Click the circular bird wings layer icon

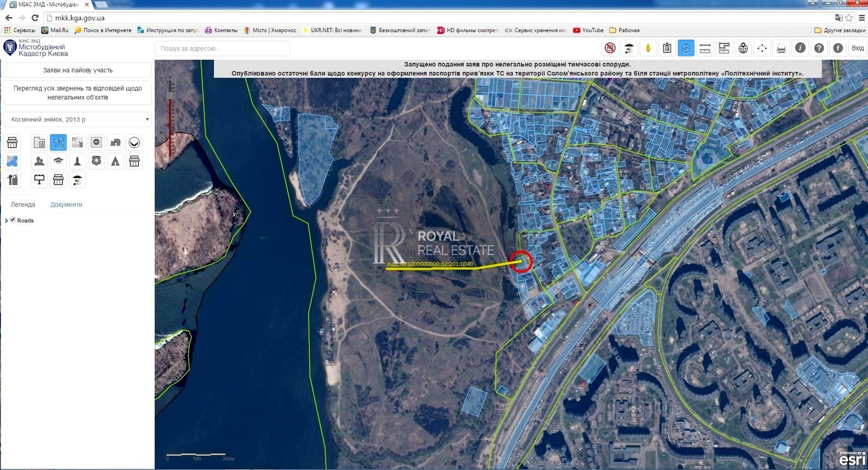pyautogui.click(x=134, y=143)
